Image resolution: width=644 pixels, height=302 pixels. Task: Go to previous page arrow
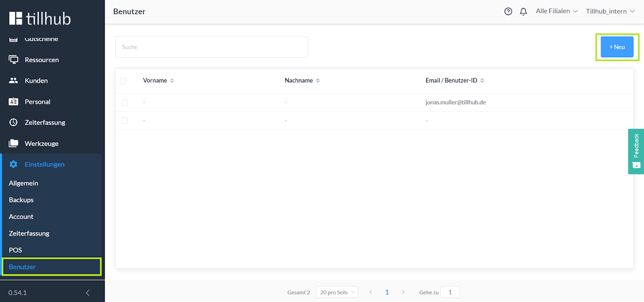coord(371,292)
